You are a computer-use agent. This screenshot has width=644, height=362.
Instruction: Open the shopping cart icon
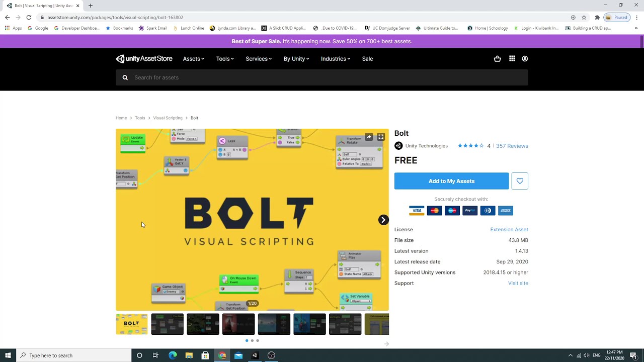click(497, 59)
